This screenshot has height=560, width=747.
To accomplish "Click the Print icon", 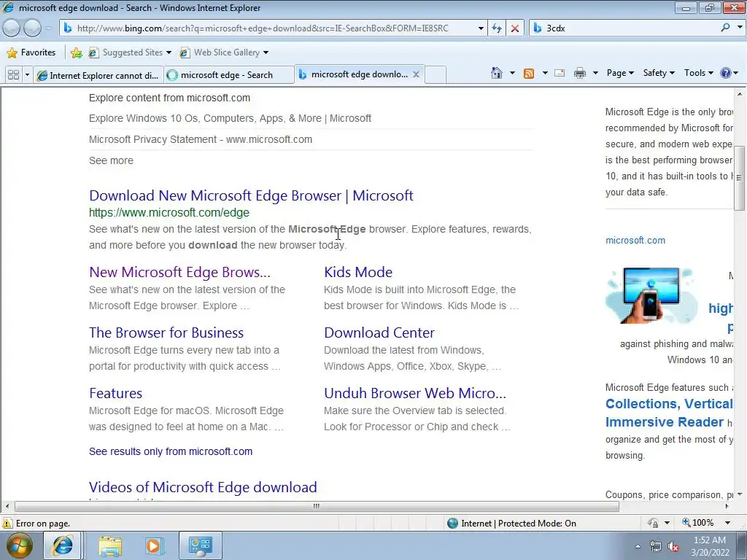I will (x=580, y=74).
